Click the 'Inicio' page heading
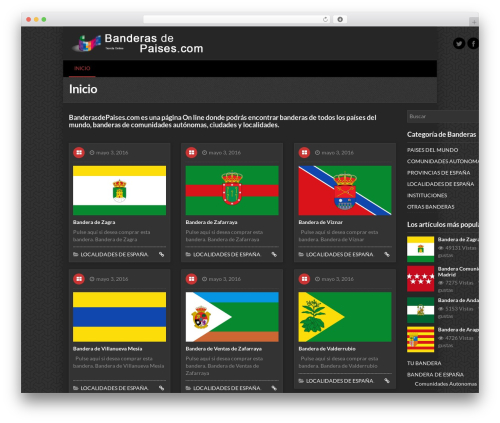Image resolution: width=500 pixels, height=423 pixels. point(83,89)
